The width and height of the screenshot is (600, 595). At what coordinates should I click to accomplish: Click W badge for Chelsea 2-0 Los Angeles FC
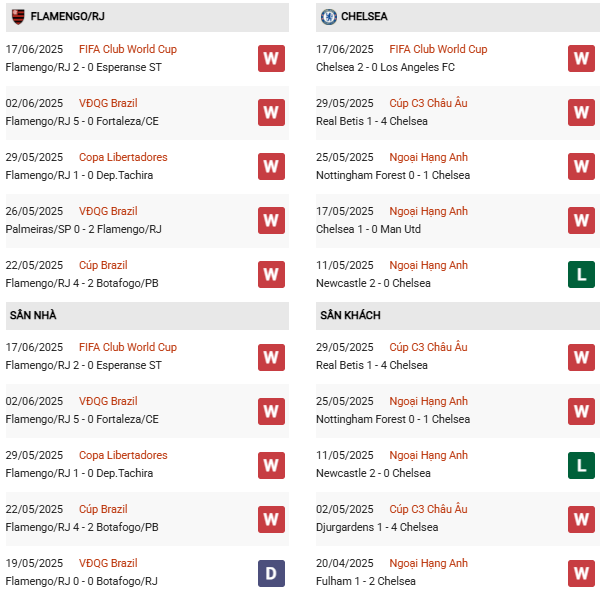pos(581,58)
